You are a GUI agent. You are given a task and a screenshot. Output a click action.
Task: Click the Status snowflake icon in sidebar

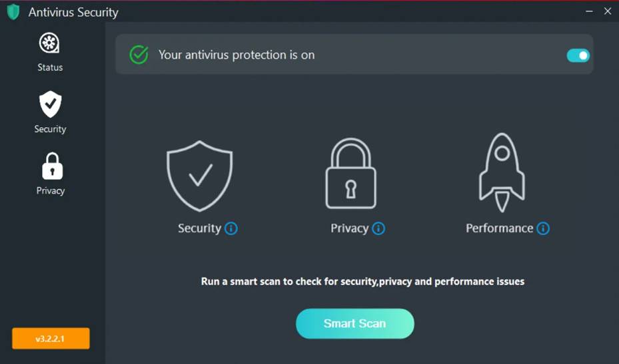click(50, 44)
